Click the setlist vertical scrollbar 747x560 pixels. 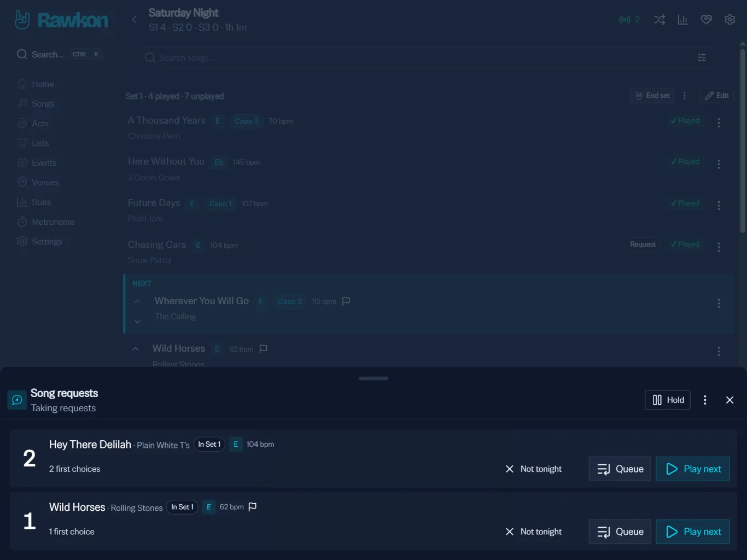point(743,142)
